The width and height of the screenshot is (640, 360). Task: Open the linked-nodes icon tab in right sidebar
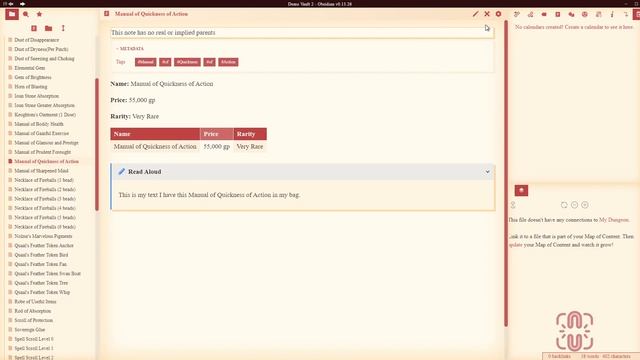click(x=530, y=14)
